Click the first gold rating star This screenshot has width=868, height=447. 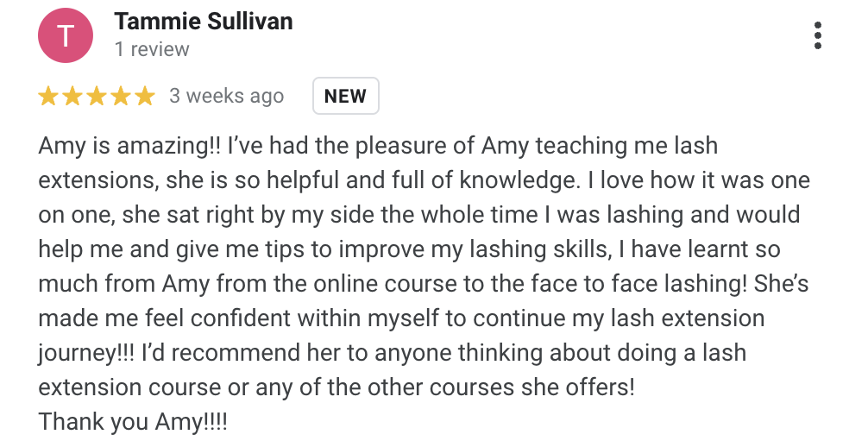click(x=48, y=96)
